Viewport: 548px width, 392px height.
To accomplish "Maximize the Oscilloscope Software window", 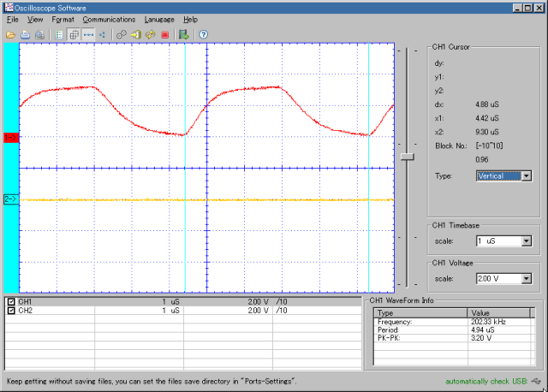I will pyautogui.click(x=528, y=8).
